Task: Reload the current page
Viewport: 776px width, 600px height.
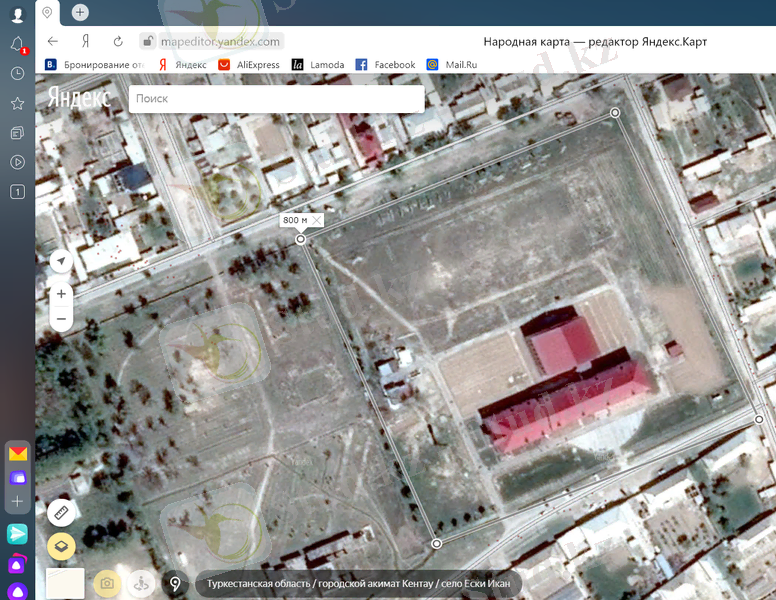Action: tap(118, 42)
